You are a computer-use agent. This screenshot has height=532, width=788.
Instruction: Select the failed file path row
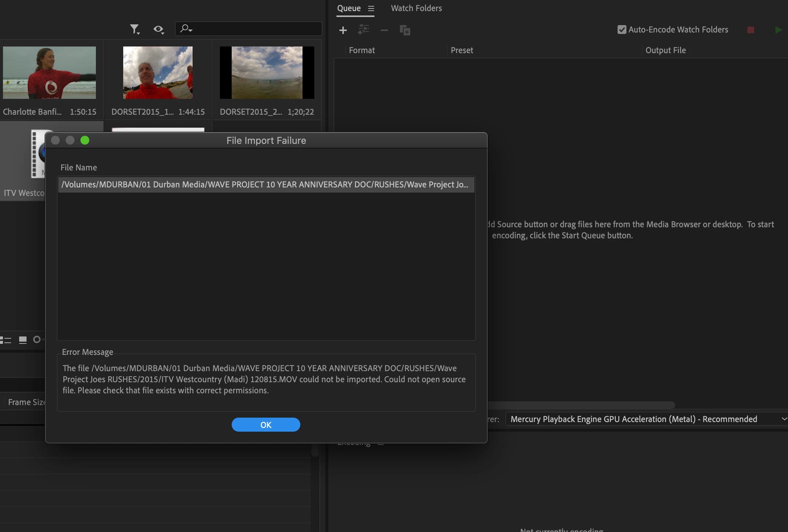[x=266, y=184]
